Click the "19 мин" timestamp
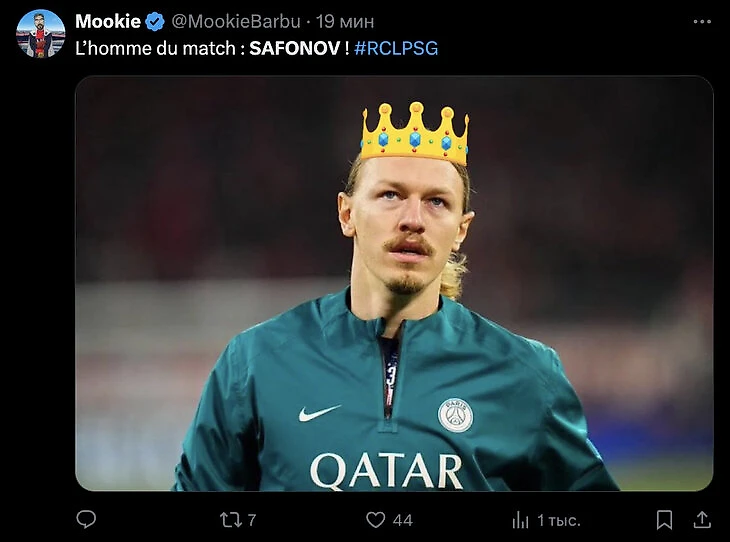 click(x=344, y=21)
